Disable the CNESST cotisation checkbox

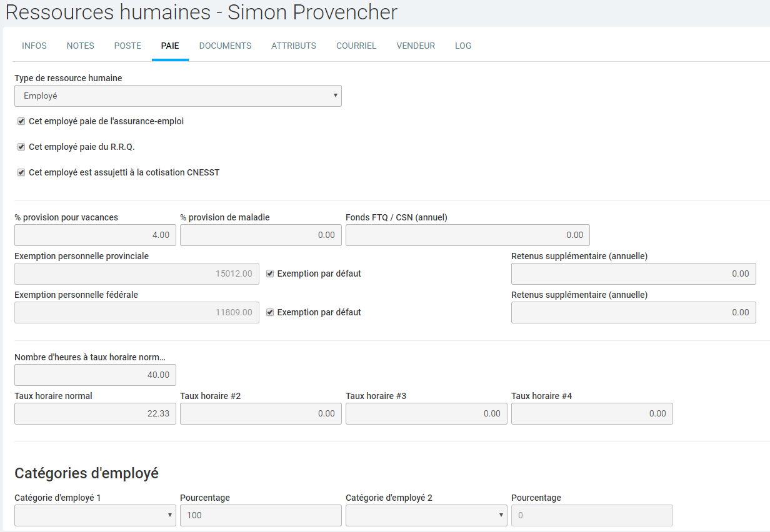(x=21, y=172)
